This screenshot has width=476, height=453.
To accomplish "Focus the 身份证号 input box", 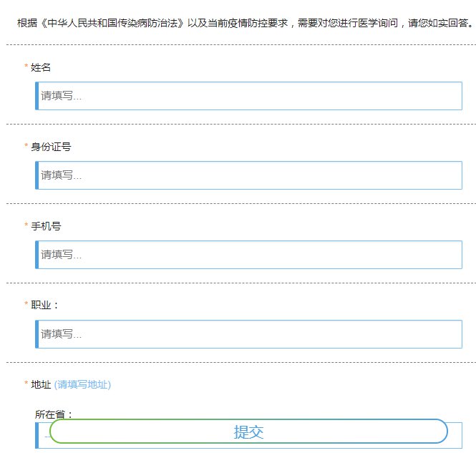I will coord(248,175).
